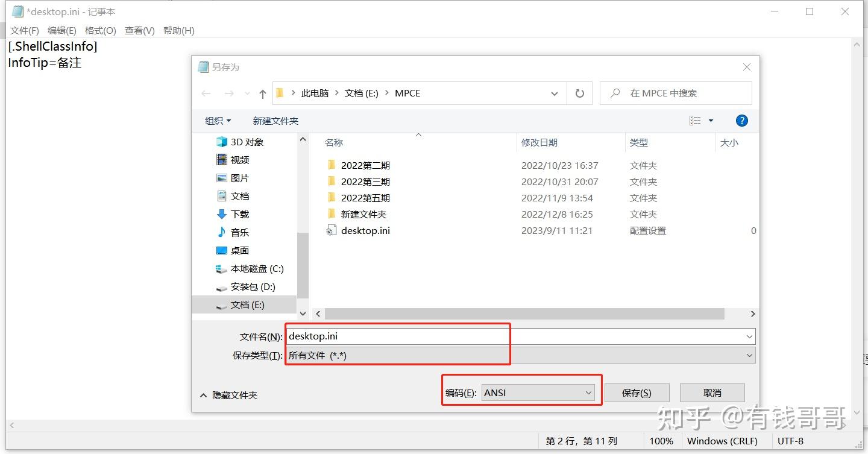Select the 下载 folder icon
Viewport: 868px width, 454px height.
click(239, 214)
